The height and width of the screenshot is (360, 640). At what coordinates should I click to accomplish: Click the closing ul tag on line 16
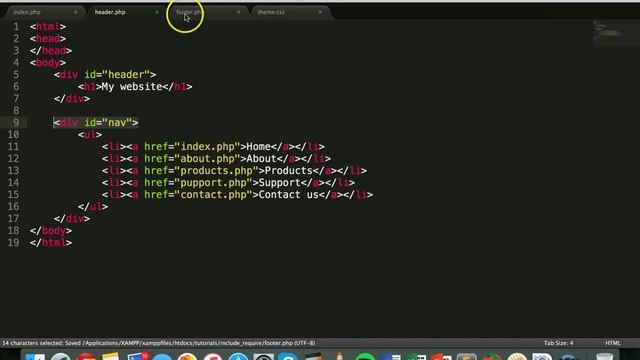pos(93,207)
